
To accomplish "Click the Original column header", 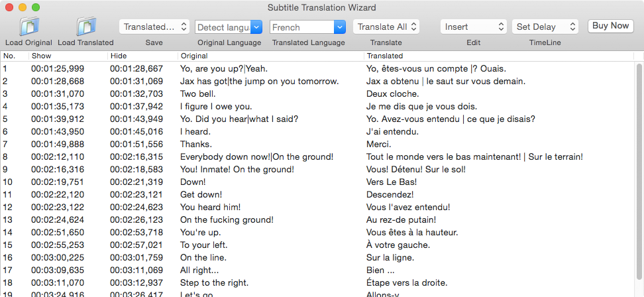I will click(x=271, y=56).
